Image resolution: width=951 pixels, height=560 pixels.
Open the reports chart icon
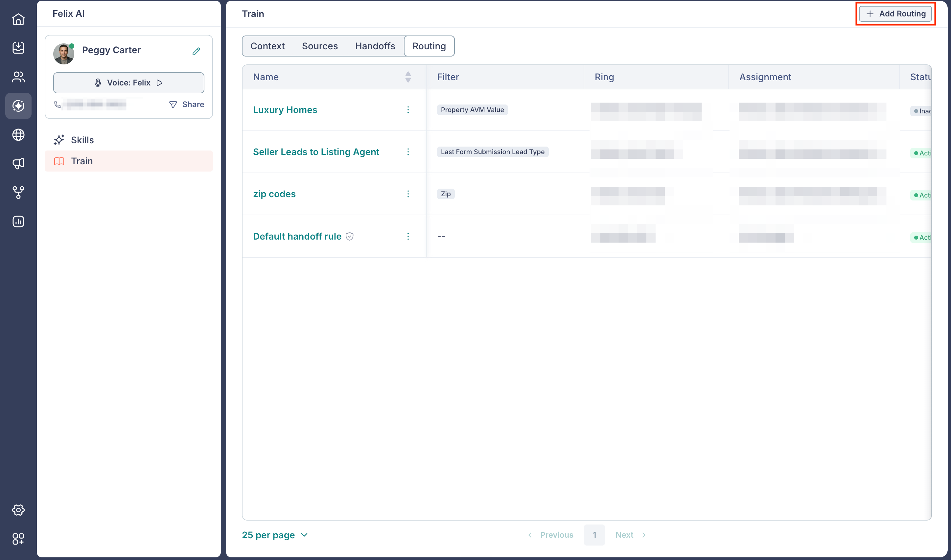[x=18, y=222]
